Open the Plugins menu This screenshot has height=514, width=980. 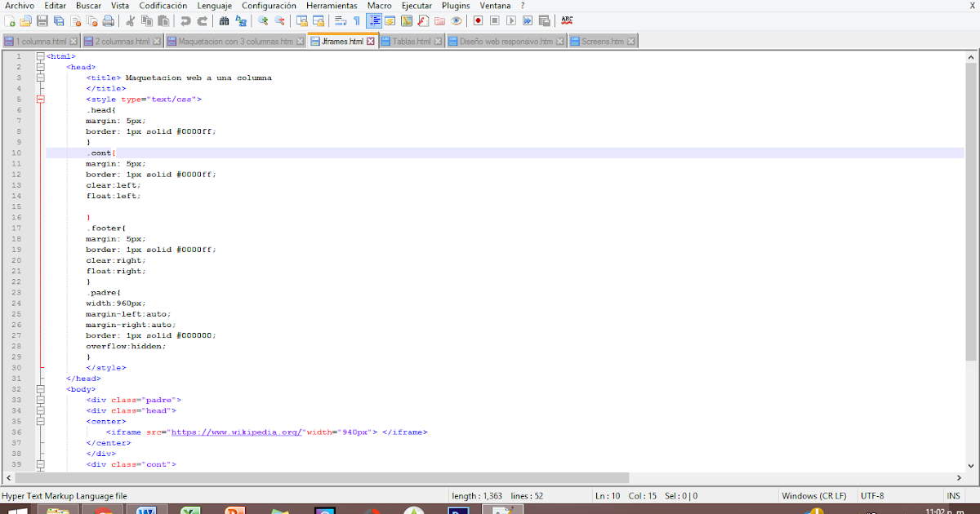tap(456, 6)
